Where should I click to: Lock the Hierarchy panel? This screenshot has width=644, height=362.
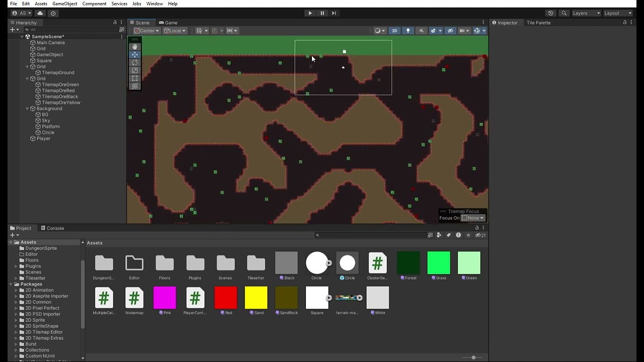point(115,23)
